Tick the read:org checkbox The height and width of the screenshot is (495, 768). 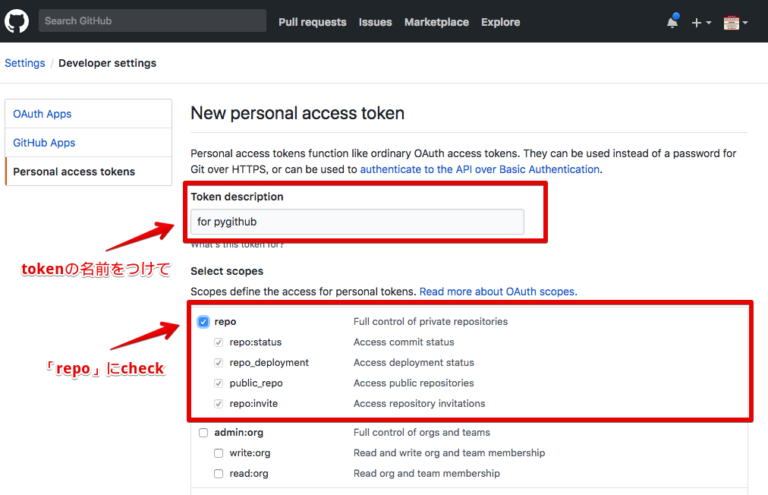(x=218, y=474)
